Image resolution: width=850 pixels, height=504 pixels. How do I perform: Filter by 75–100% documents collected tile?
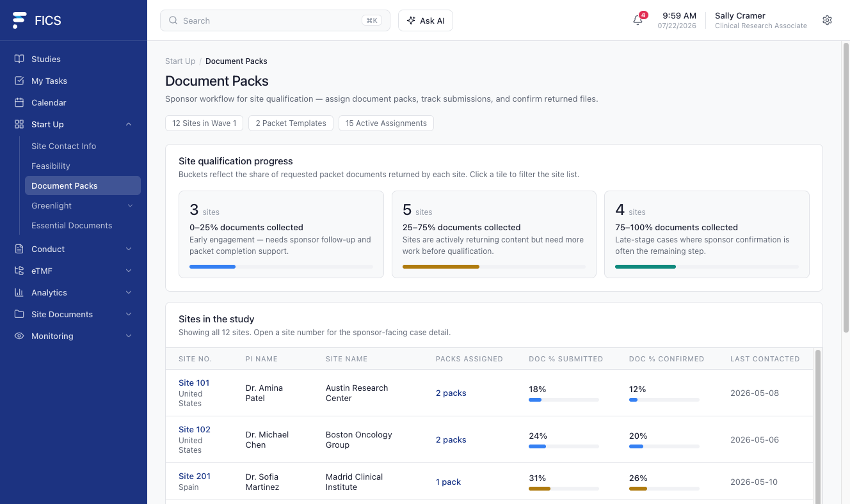click(707, 234)
